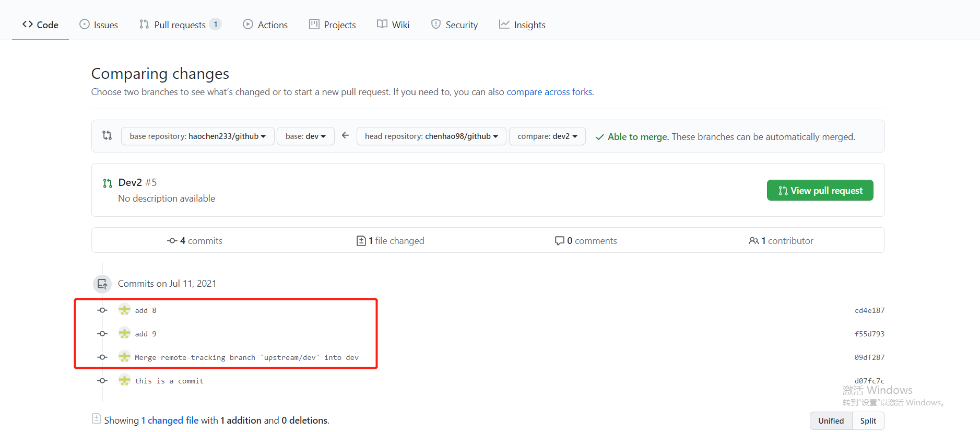Click the avatar on the merge commit row
This screenshot has height=432, width=980.
point(124,357)
